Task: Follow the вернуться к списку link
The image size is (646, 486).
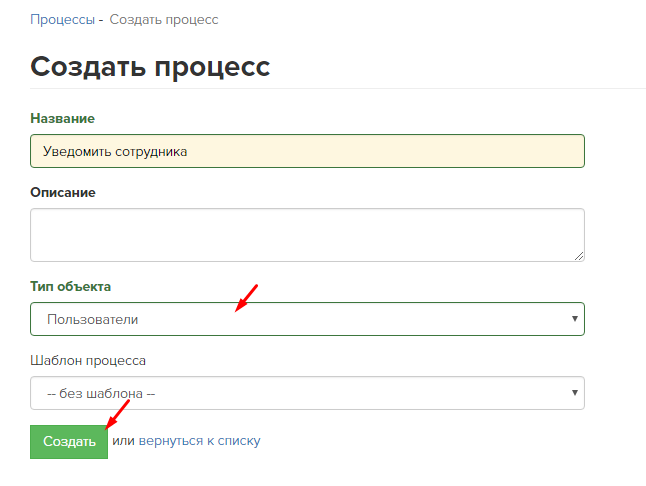Action: (x=199, y=441)
